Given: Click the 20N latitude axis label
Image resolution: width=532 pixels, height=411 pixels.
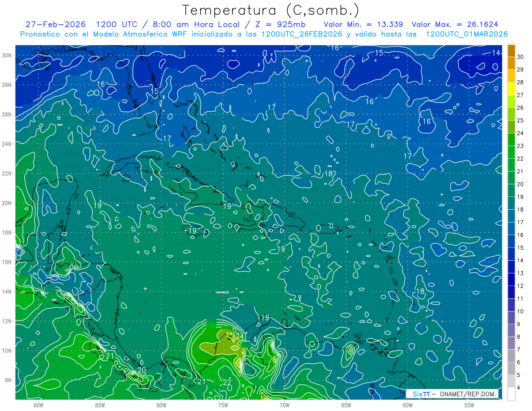Looking at the screenshot, I should pos(7,203).
